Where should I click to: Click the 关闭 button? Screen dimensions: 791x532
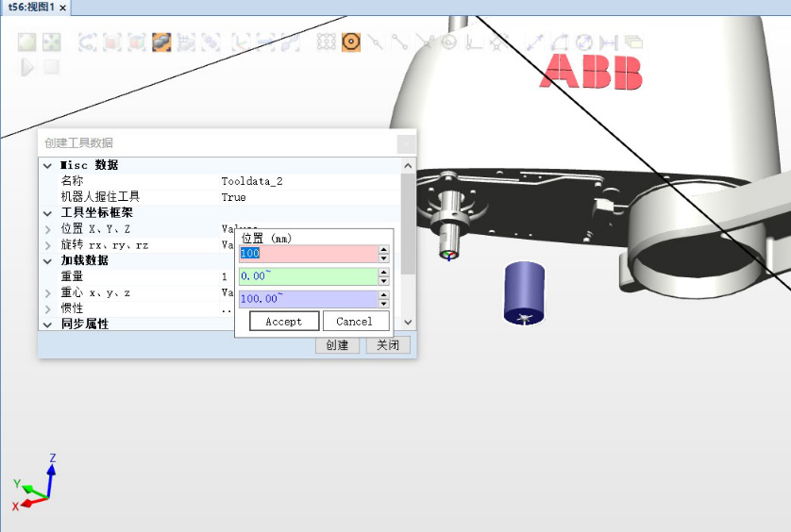click(x=388, y=345)
